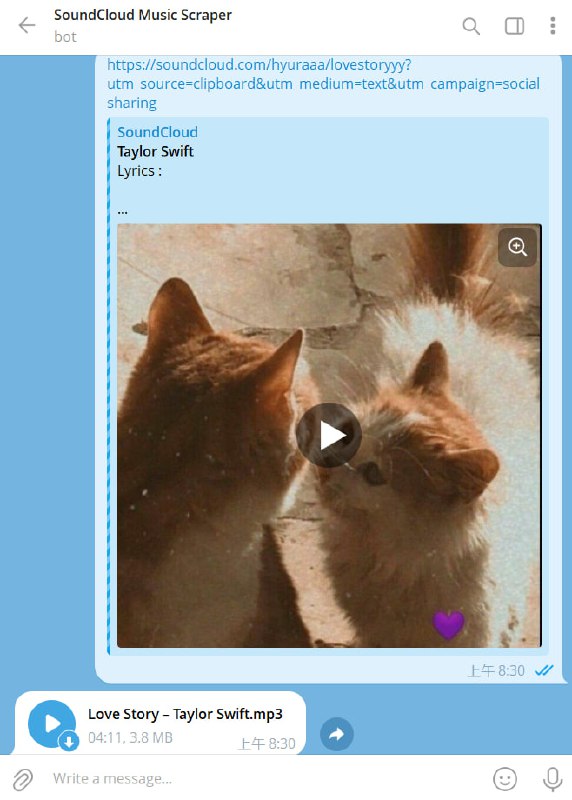This screenshot has width=572, height=800.
Task: Toggle the right sidebar panel icon
Action: tap(514, 26)
